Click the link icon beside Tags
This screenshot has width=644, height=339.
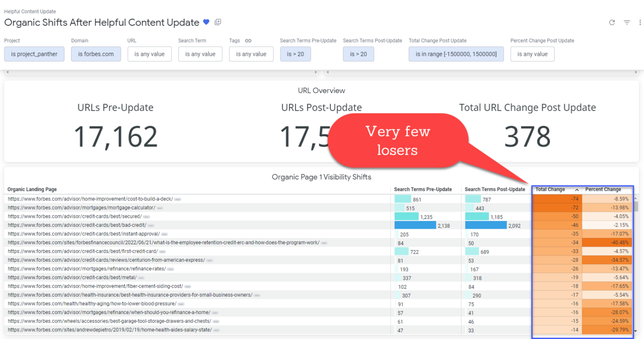coord(248,41)
